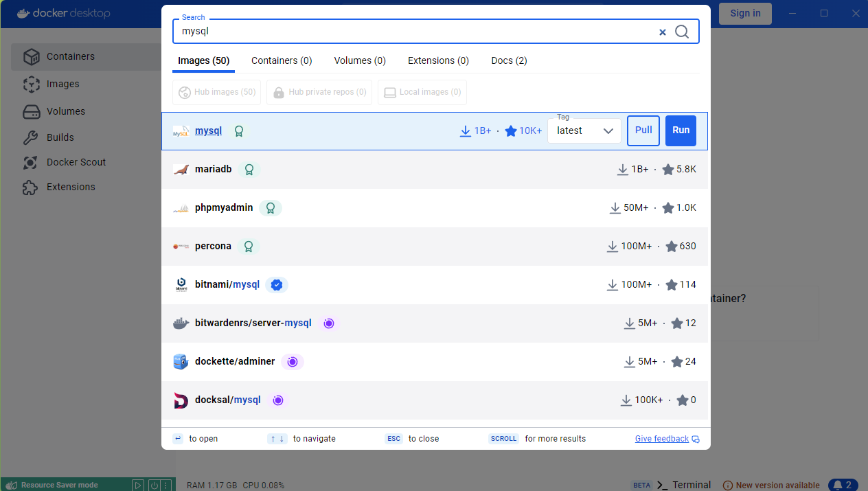
Task: Pull the mysql image
Action: 643,130
